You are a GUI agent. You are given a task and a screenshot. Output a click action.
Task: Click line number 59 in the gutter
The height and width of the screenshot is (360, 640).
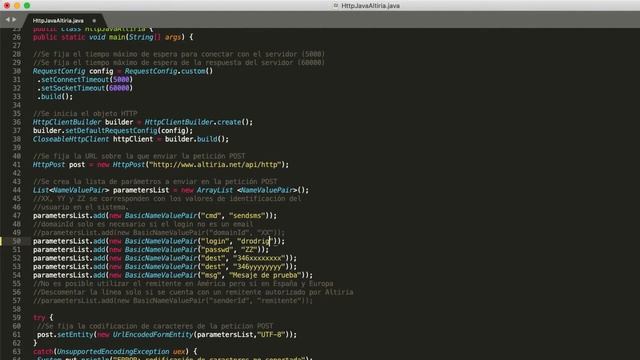click(16, 318)
